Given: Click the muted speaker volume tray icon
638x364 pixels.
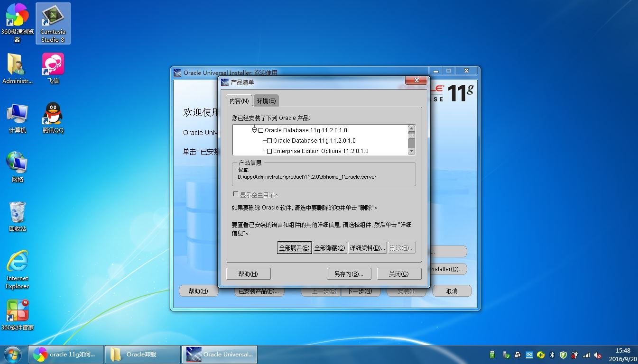Looking at the screenshot, I should pyautogui.click(x=598, y=355).
